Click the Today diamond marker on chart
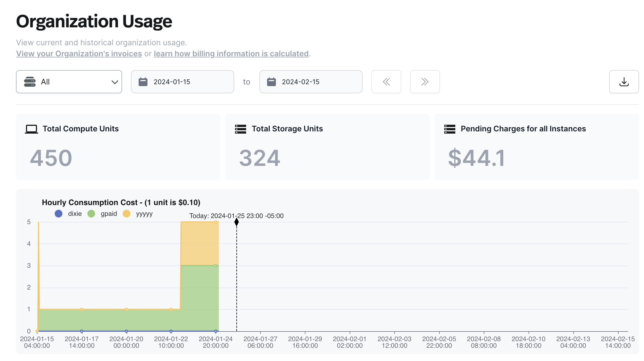Viewport: 644px width, 361px height. (236, 222)
